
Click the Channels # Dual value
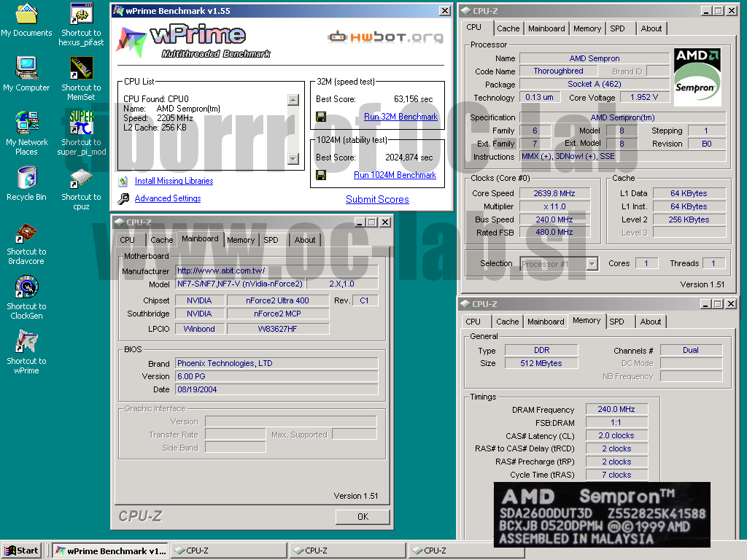coord(691,350)
